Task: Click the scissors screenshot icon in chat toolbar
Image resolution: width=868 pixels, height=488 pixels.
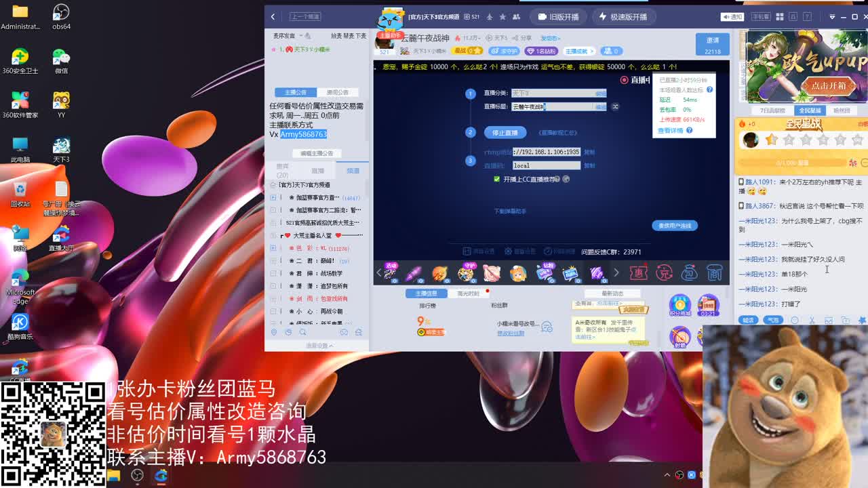Action: pyautogui.click(x=812, y=321)
